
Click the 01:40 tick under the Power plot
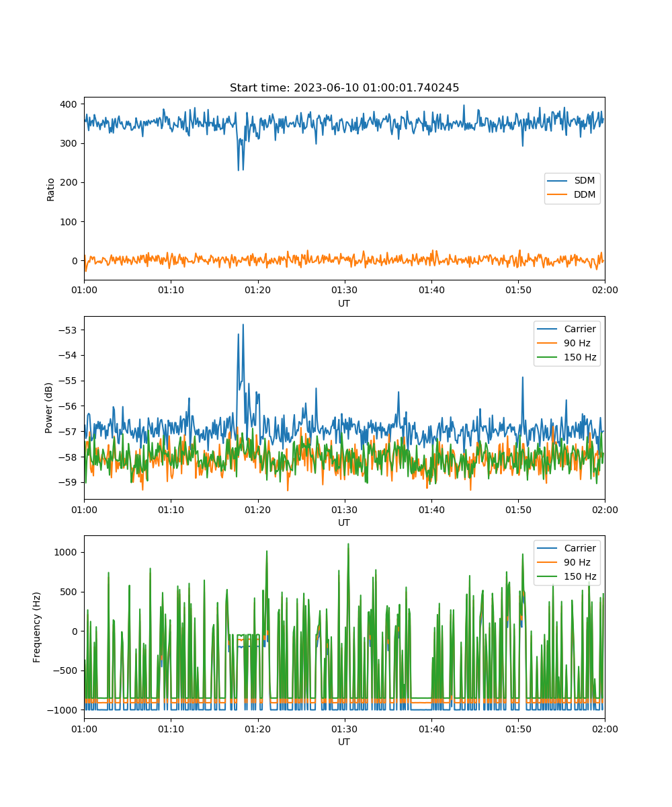[x=431, y=509]
